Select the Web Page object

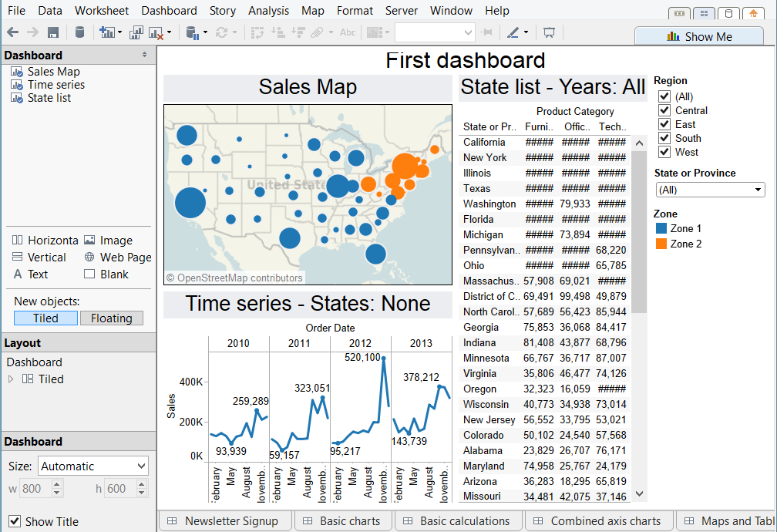(117, 258)
